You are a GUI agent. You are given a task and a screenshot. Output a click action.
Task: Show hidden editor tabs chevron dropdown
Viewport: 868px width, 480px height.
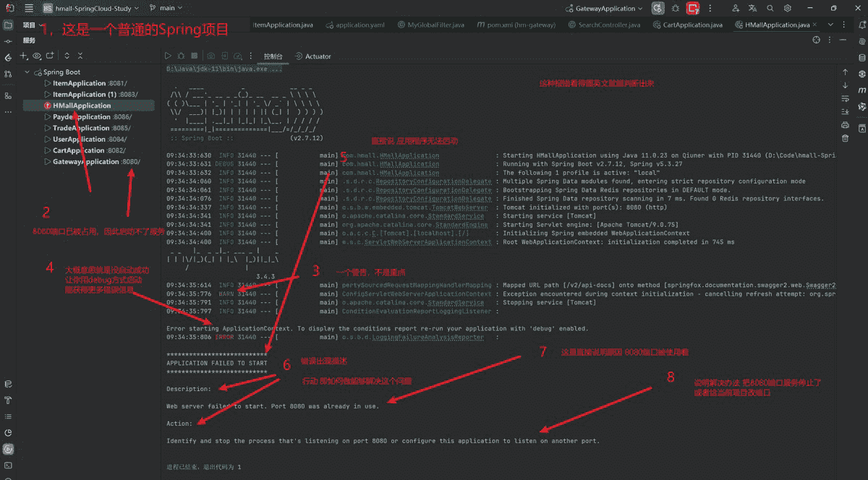[x=830, y=25]
